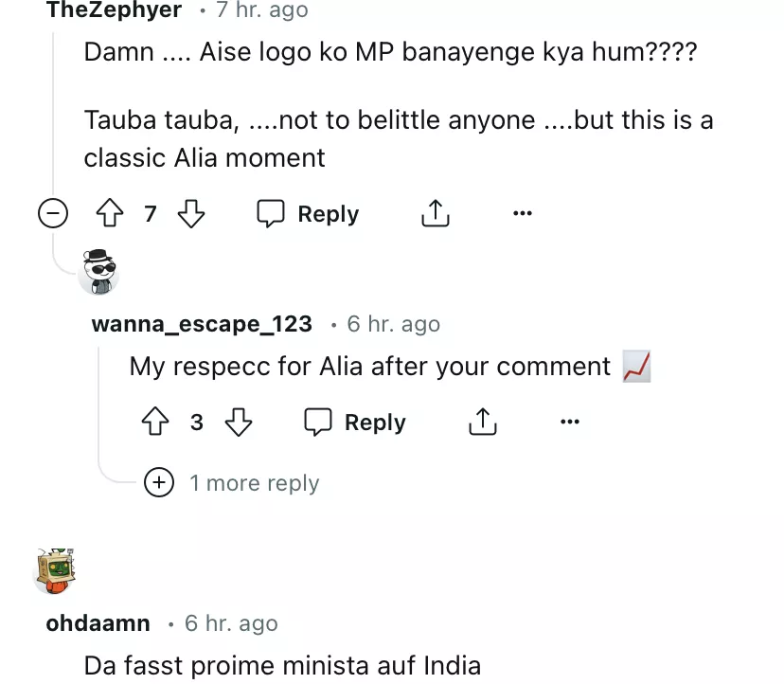Open the 7 hr. ago timestamp permalink

261,10
